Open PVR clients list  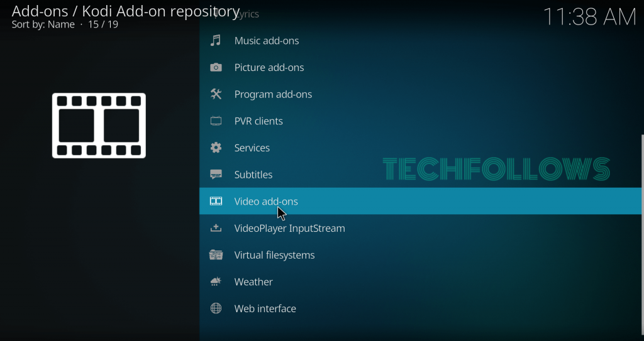pos(420,121)
